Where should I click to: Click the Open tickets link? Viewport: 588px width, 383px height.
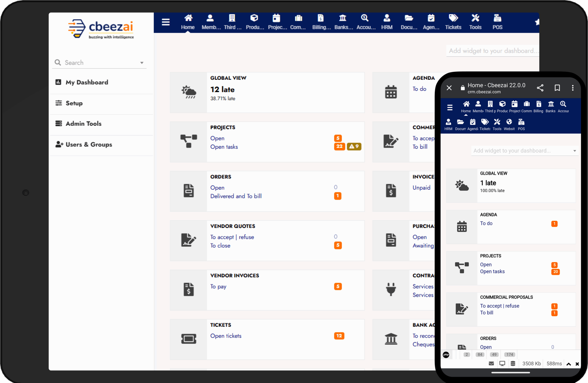pyautogui.click(x=226, y=336)
